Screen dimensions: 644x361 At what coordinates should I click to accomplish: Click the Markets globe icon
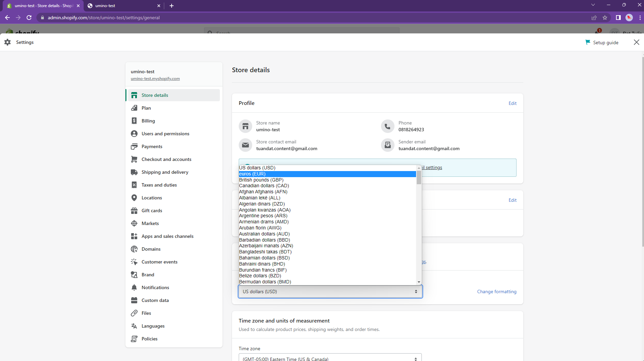coord(134,223)
